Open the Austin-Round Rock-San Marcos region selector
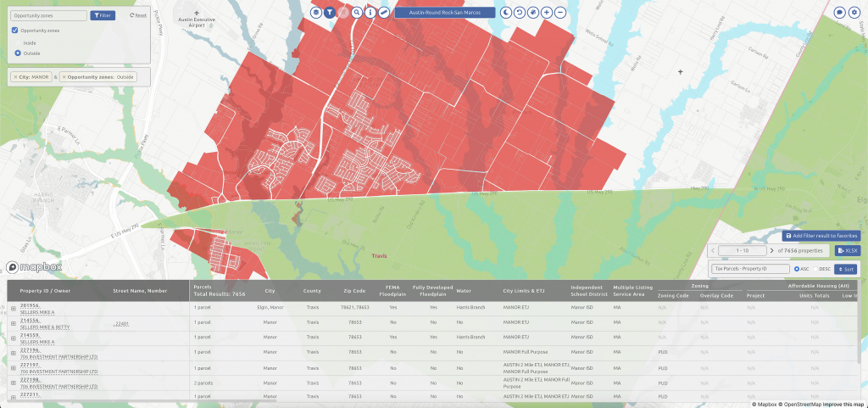The image size is (868, 408). pos(445,12)
